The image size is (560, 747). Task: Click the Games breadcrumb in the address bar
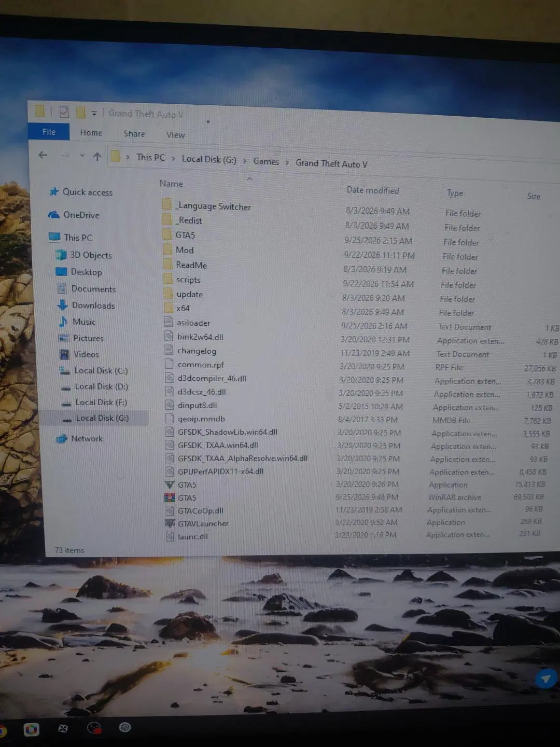click(266, 161)
